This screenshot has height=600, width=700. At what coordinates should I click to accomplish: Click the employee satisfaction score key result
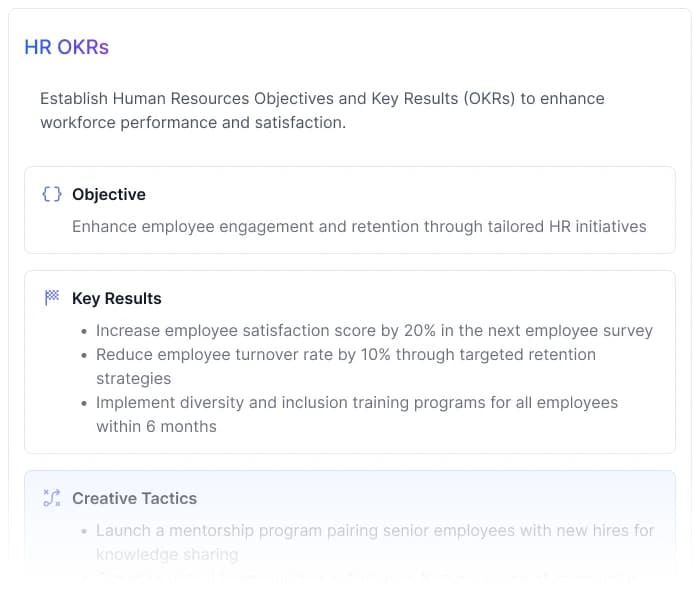(374, 331)
